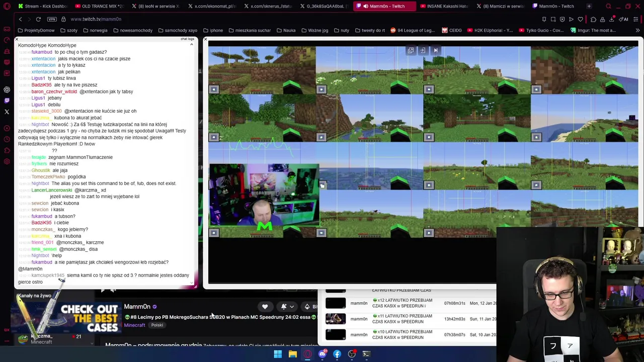Viewport: 644px width, 362px height.
Task: Select top-right Minecraft instance preview
Action: (x=584, y=70)
